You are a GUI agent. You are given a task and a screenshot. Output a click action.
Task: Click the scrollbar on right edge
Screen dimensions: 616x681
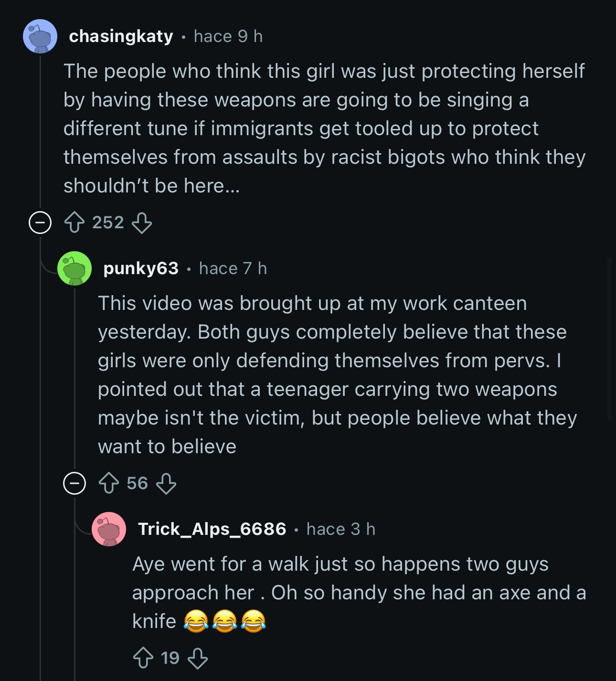point(609,339)
